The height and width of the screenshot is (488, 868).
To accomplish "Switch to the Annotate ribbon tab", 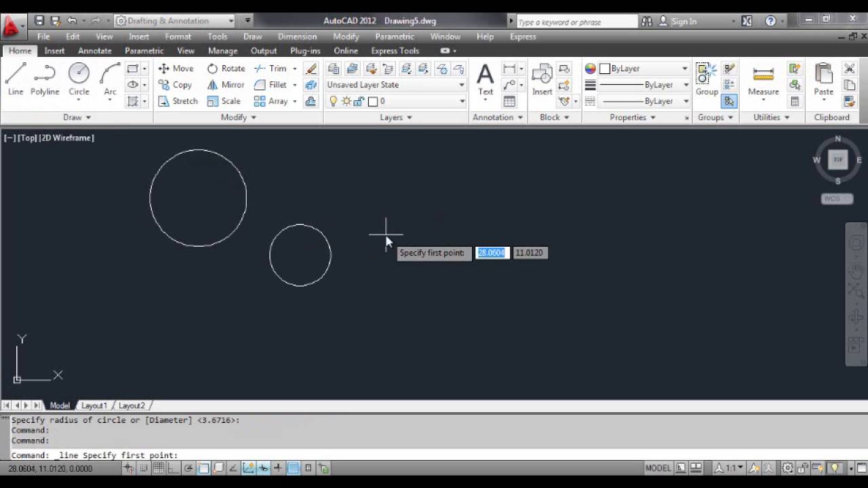I will pyautogui.click(x=94, y=51).
